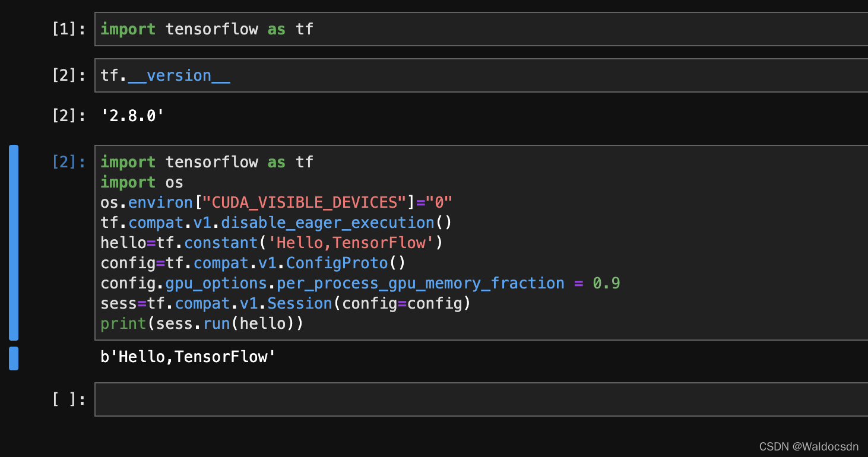Click the empty [ ]: prompt label

[69, 399]
